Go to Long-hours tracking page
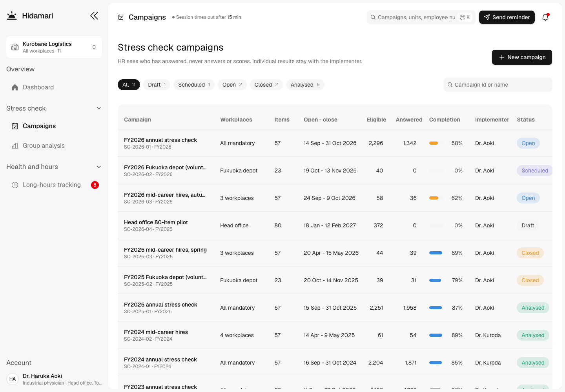The width and height of the screenshot is (565, 392). (x=54, y=185)
